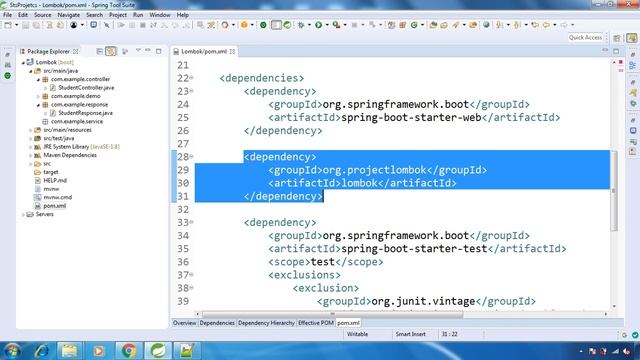The height and width of the screenshot is (360, 640).
Task: Click the Quick Access search field
Action: click(x=585, y=38)
